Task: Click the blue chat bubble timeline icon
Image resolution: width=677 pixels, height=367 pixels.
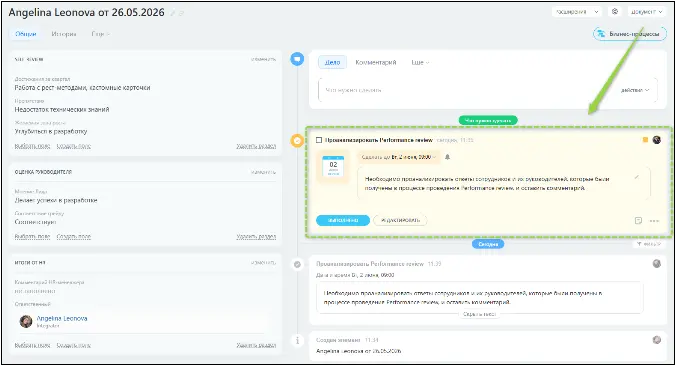Action: (297, 59)
